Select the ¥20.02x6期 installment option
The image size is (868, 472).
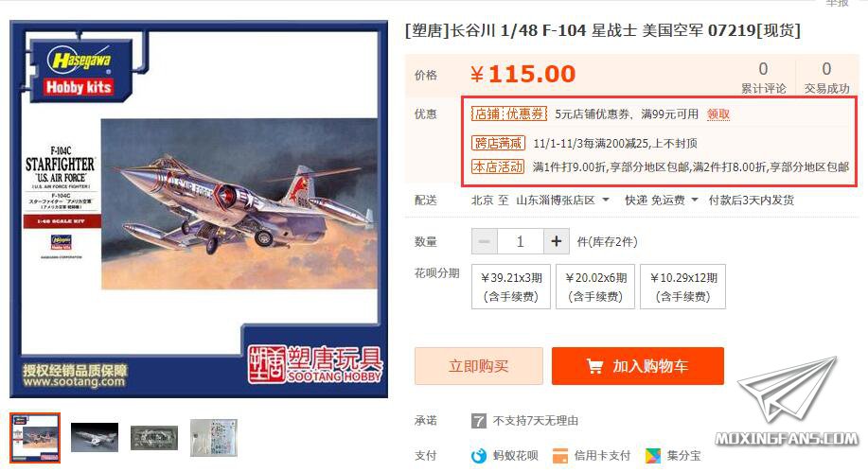[595, 287]
